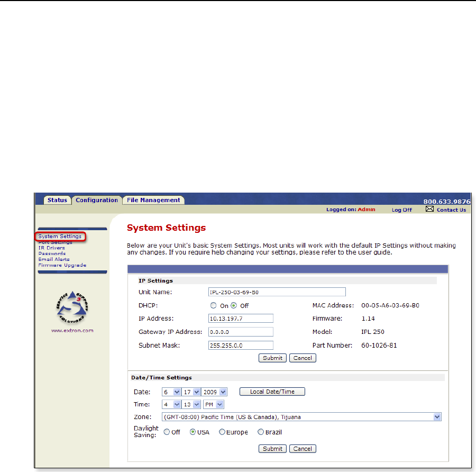Viewport: 476px width, 472px height.
Task: Open the year dropdown showing 2009
Action: click(214, 392)
